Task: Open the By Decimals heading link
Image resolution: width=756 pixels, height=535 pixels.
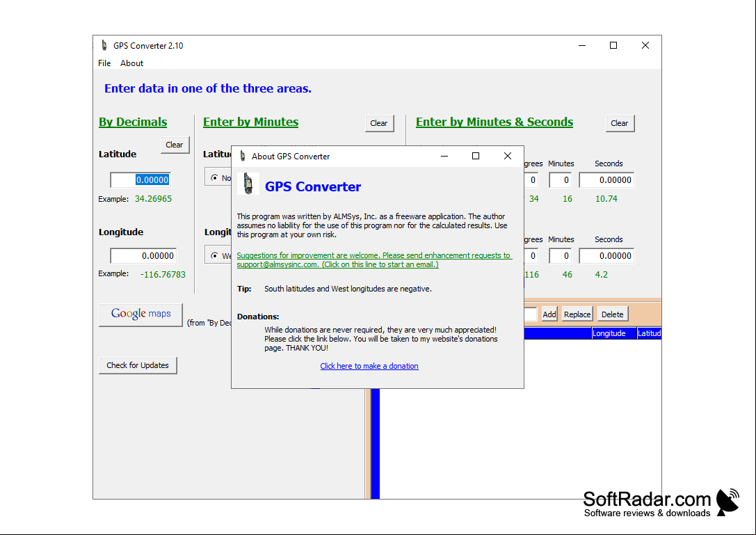Action: coord(133,122)
